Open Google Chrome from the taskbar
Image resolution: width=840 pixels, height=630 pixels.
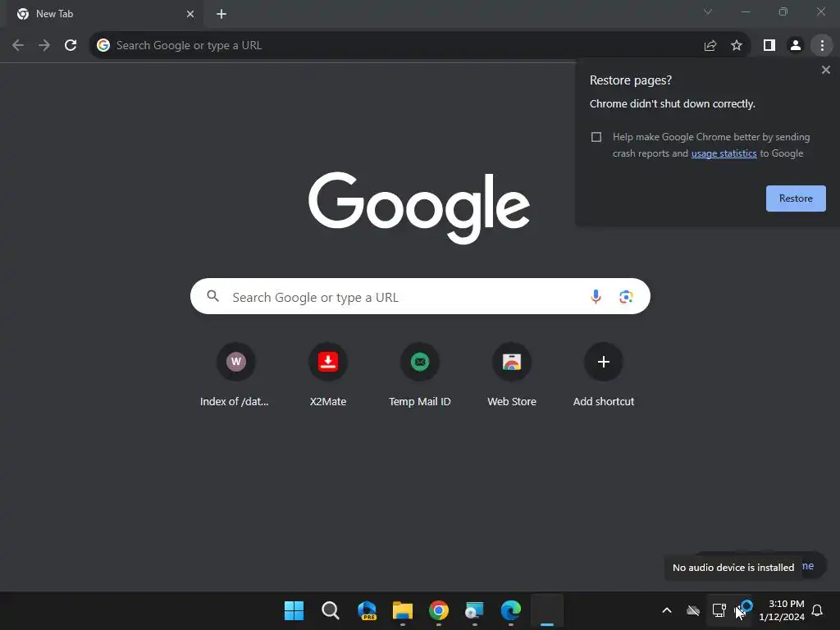[438, 610]
